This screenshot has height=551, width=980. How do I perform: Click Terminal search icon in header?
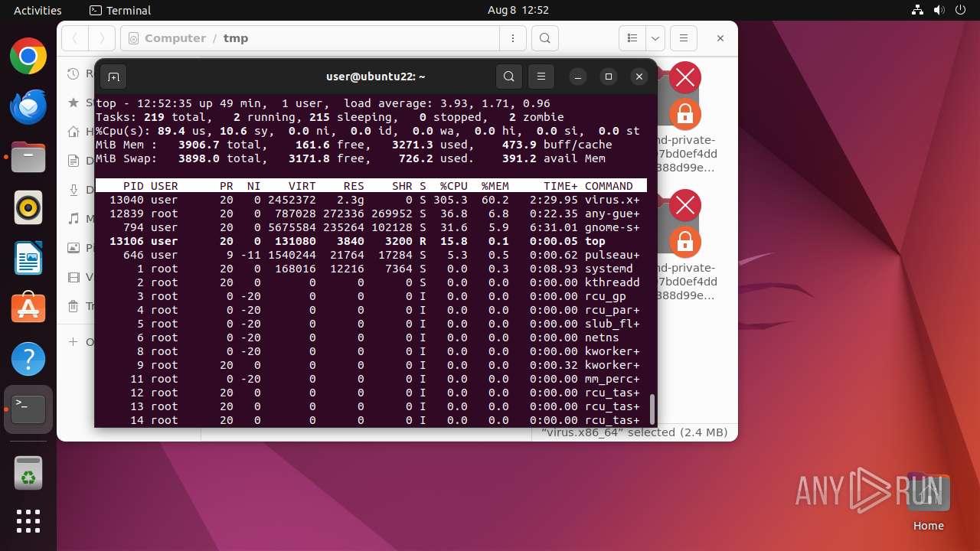(509, 77)
